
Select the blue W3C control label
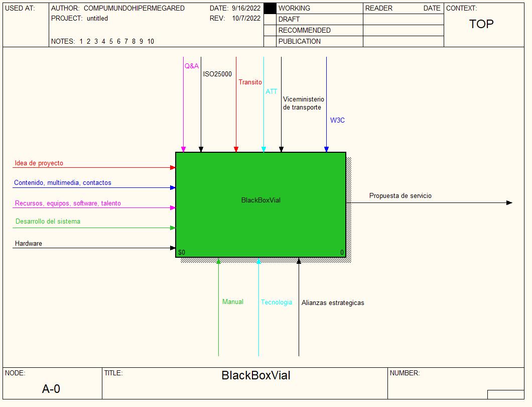337,121
